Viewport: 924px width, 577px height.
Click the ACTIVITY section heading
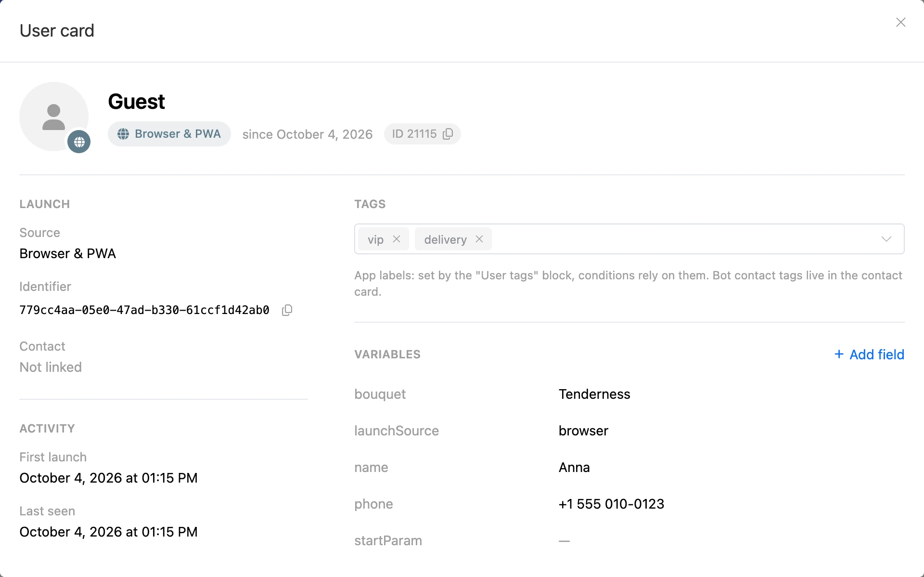[x=47, y=429]
